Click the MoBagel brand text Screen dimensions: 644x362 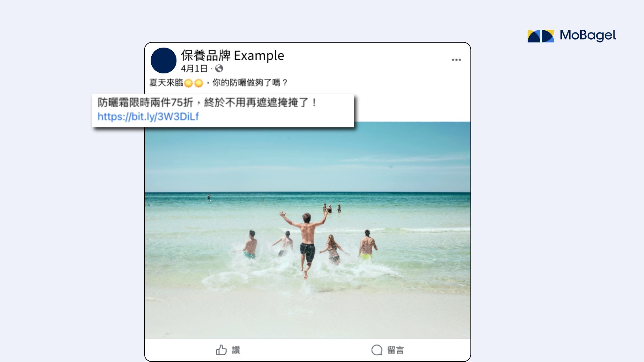(588, 35)
